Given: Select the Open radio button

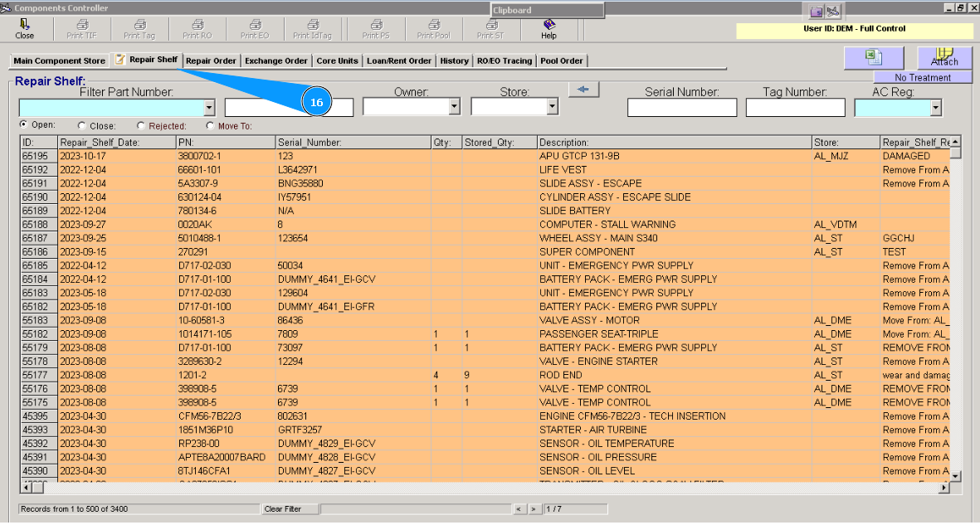Looking at the screenshot, I should (22, 125).
